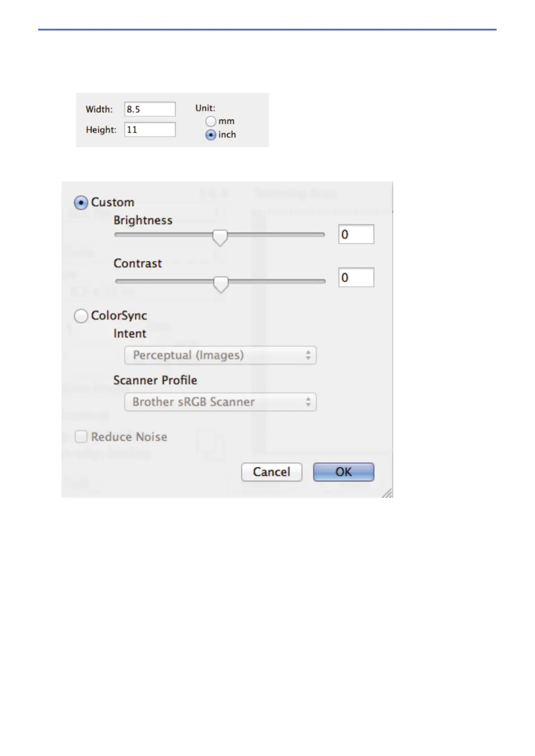535x756 pixels.
Task: Click the Scanner Profile dropdown arrows icon
Action: pyautogui.click(x=308, y=402)
